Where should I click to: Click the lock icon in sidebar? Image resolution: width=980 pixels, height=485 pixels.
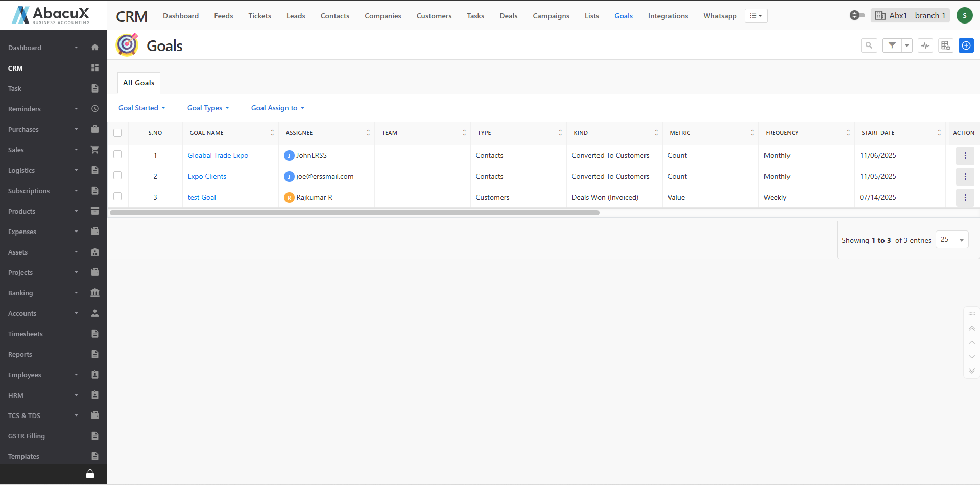[x=90, y=474]
